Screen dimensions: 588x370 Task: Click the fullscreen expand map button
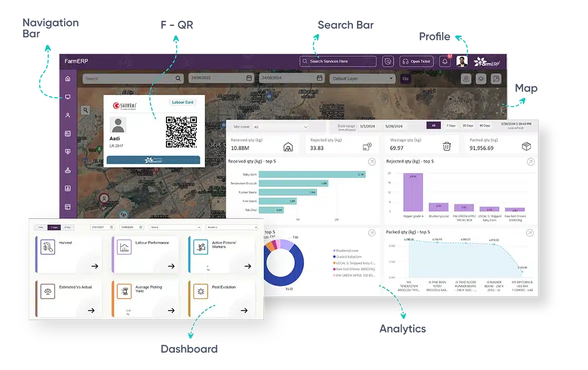[496, 79]
